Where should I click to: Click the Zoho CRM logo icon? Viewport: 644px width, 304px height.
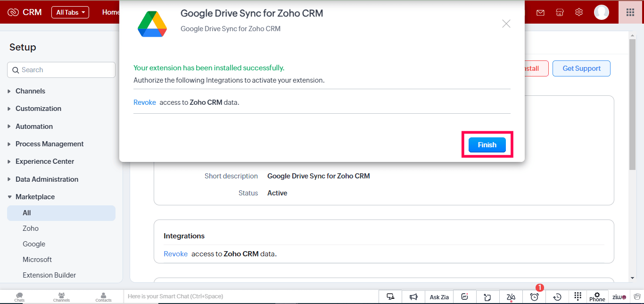[13, 12]
